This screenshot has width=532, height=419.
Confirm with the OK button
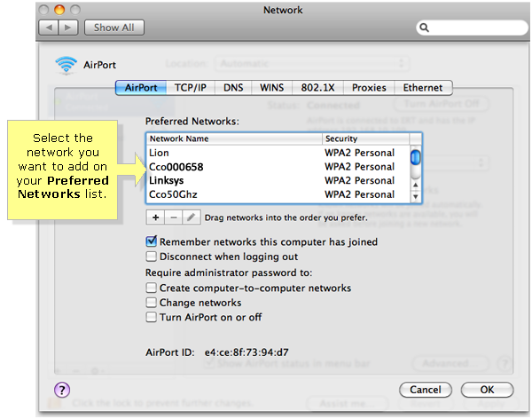487,390
